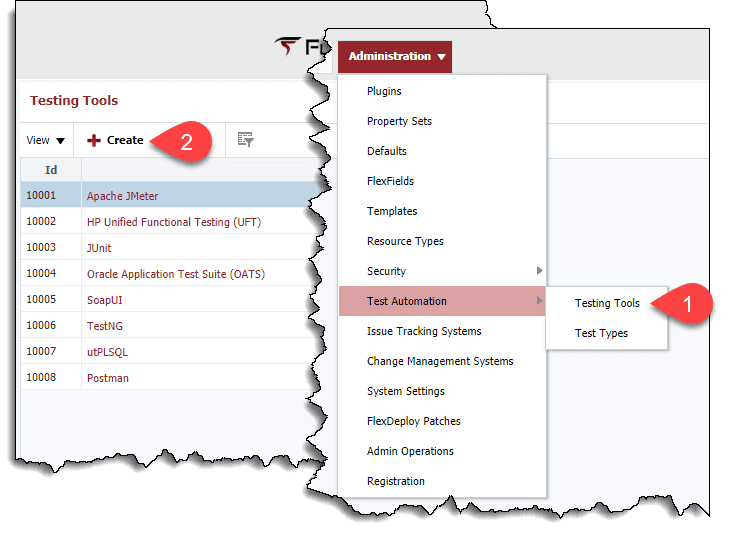The height and width of the screenshot is (553, 737).
Task: Open Change Management Systems
Action: pos(440,361)
